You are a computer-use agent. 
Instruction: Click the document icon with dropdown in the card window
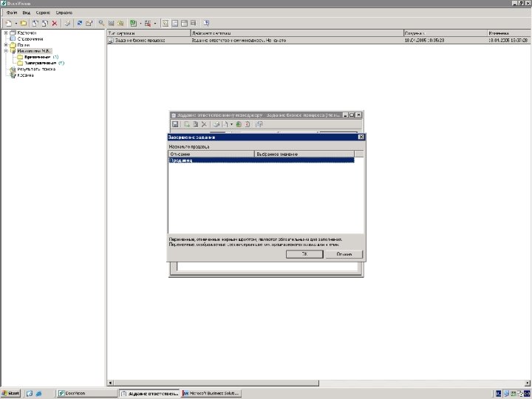pyautogui.click(x=225, y=125)
